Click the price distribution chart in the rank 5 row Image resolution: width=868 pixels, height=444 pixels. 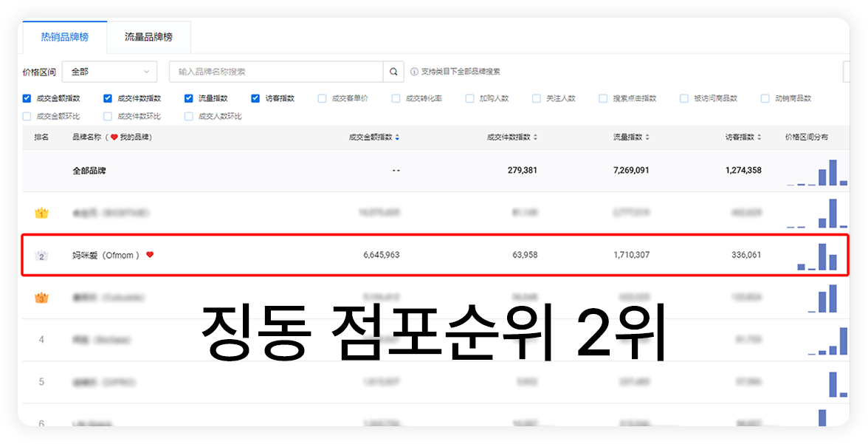[x=838, y=384]
